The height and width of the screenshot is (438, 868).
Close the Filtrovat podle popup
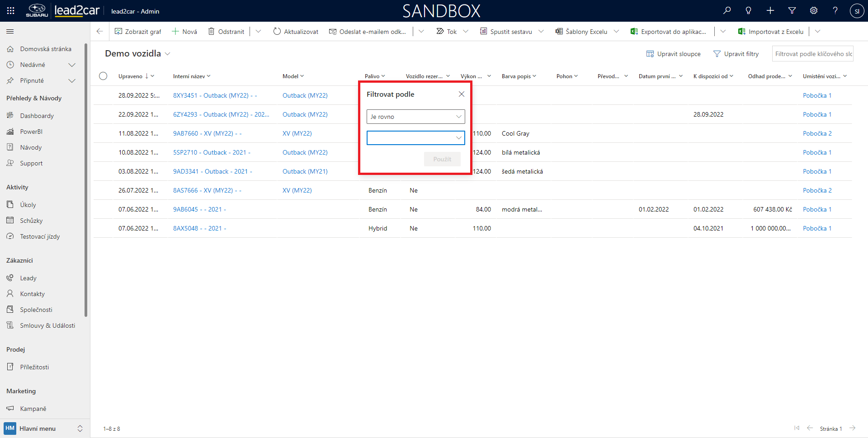tap(461, 94)
